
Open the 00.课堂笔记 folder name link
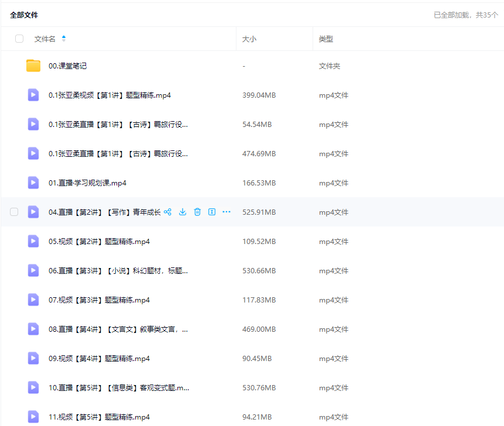point(67,66)
